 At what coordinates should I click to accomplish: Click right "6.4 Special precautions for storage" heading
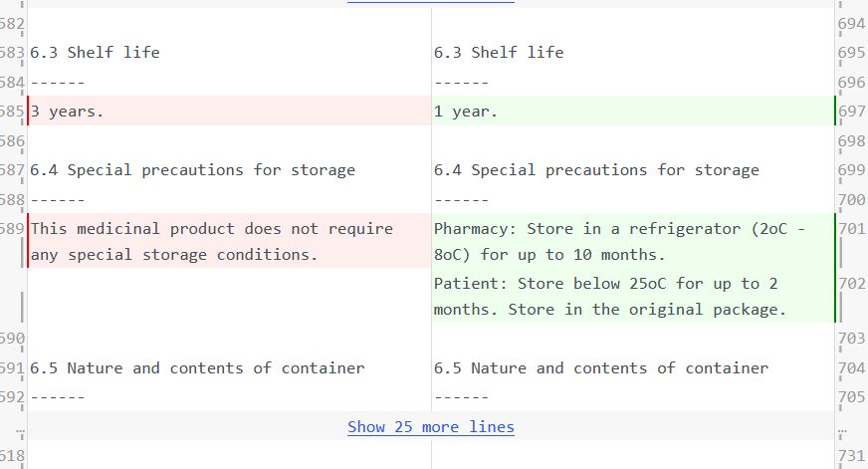click(x=596, y=170)
